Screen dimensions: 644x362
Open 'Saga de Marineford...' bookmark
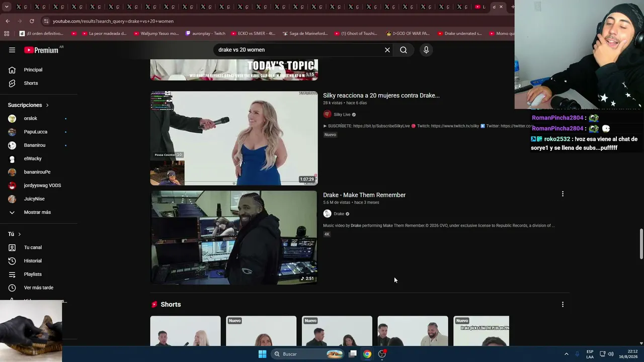click(x=305, y=34)
